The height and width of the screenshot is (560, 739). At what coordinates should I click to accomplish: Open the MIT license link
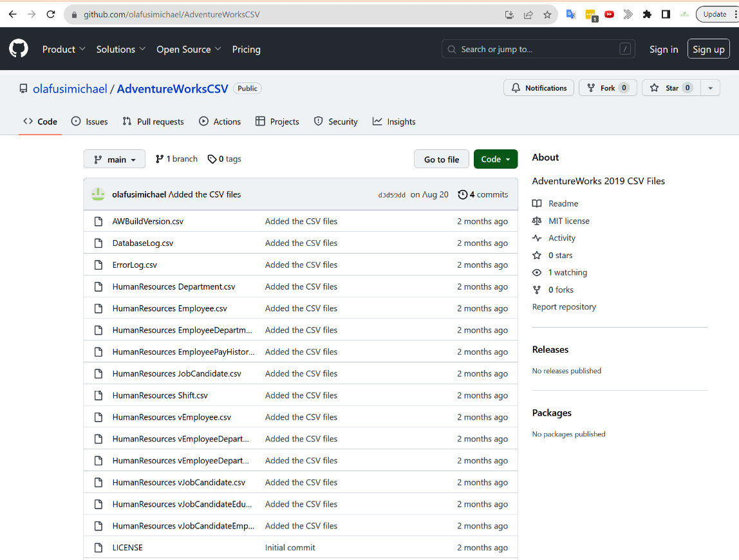[568, 221]
